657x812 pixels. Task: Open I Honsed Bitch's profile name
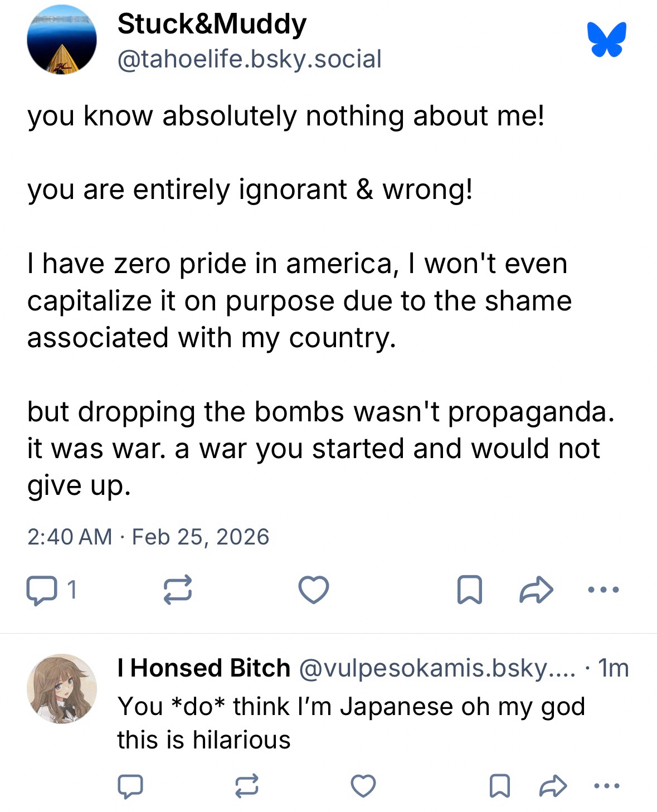click(203, 668)
